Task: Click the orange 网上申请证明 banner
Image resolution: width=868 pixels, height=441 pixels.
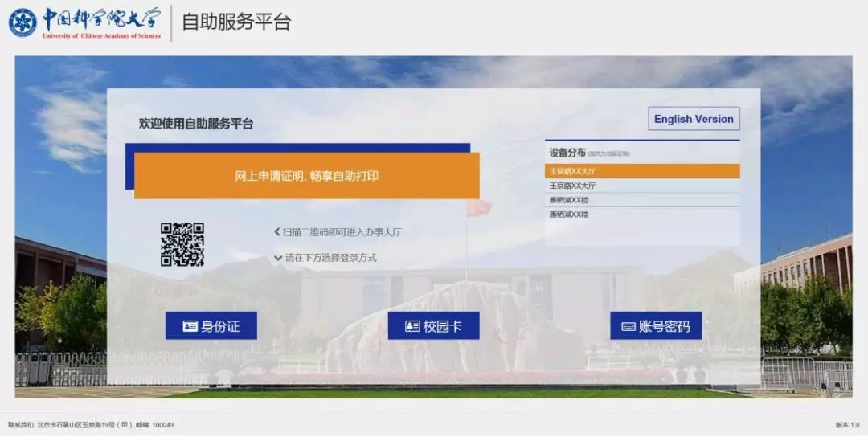Action: 306,176
